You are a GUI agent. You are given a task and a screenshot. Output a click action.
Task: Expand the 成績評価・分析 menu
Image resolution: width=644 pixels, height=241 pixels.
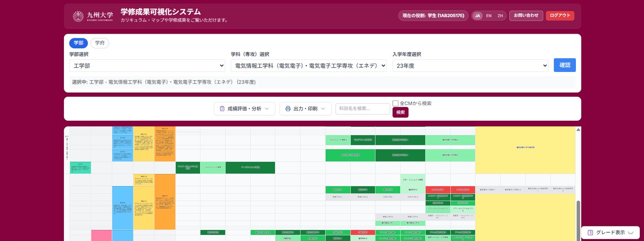(244, 109)
